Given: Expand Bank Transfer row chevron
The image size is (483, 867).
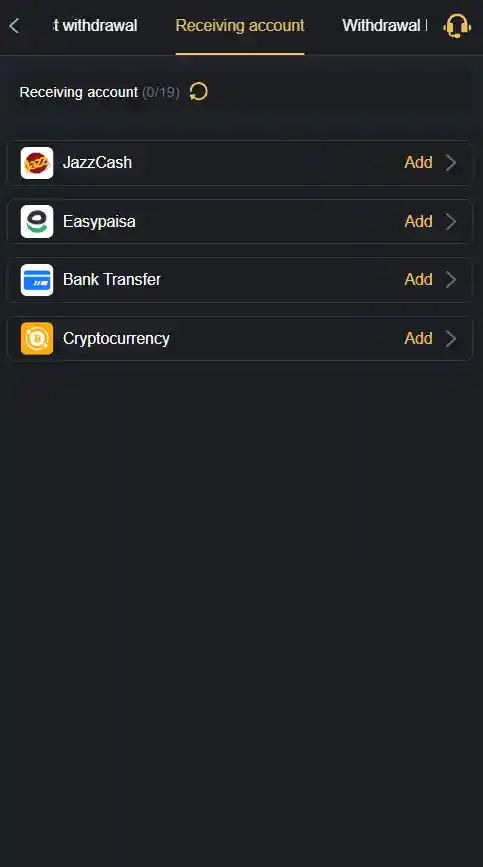Looking at the screenshot, I should [451, 280].
